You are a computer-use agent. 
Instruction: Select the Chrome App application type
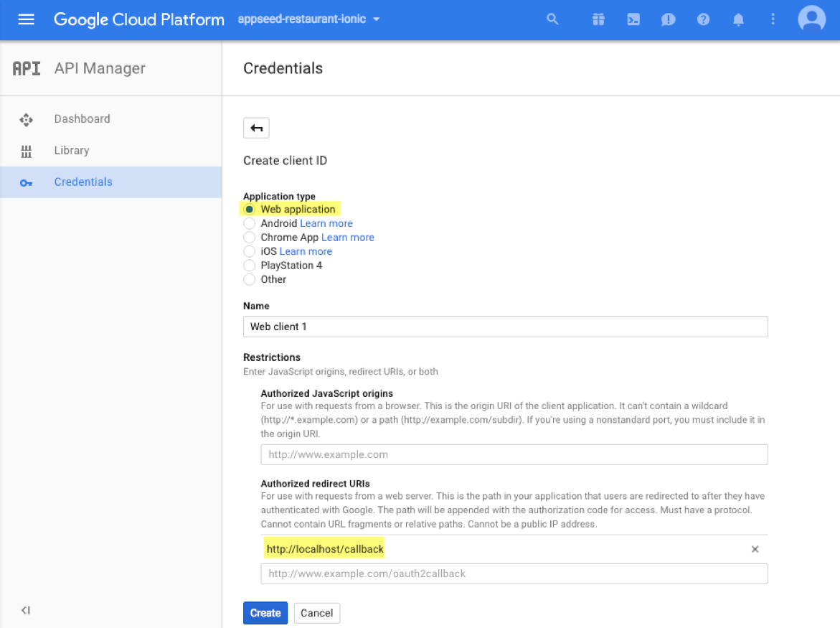tap(249, 237)
